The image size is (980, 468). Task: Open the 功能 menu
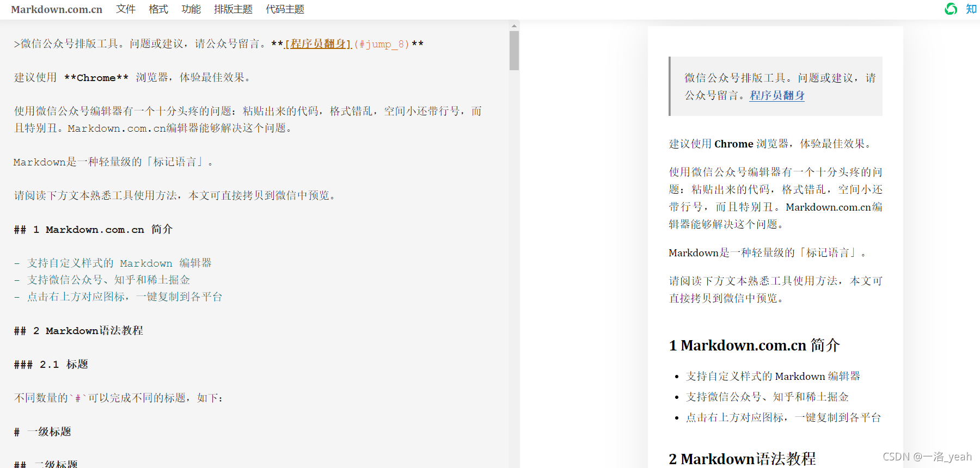click(x=191, y=9)
